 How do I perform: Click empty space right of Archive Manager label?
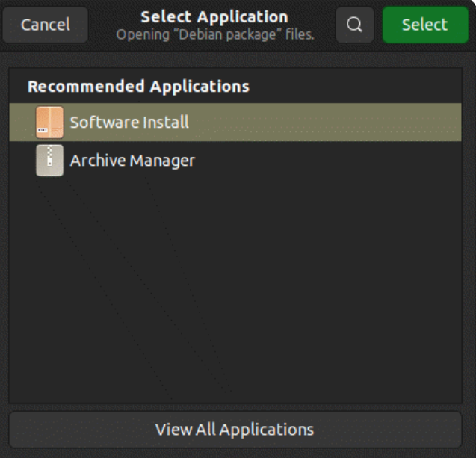(x=328, y=160)
